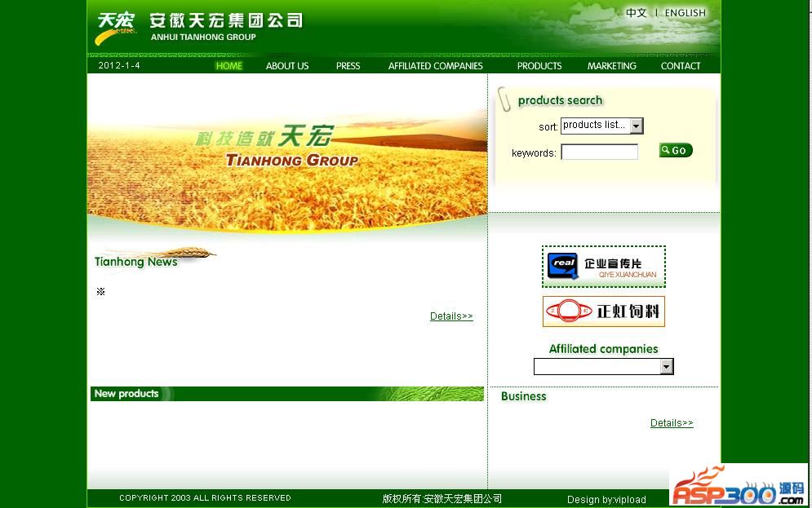Open AFFILIATED COMPANIES in navigation bar
Image resolution: width=812 pixels, height=508 pixels.
(436, 66)
